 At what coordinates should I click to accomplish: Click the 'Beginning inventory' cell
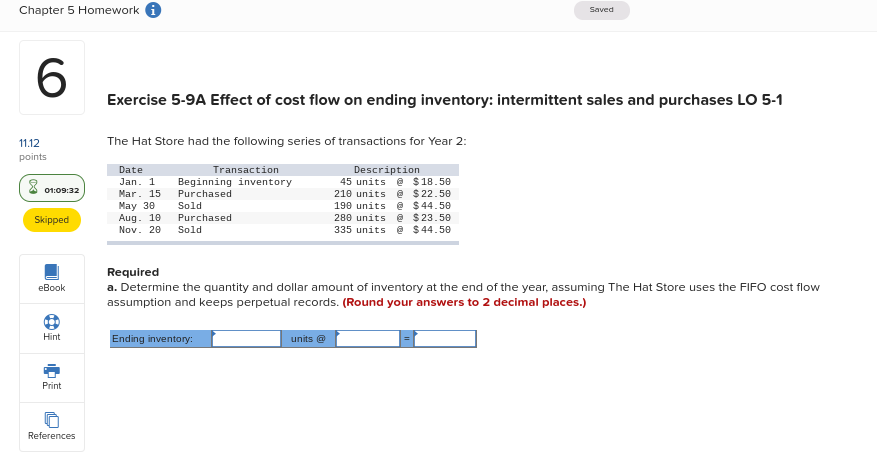(x=235, y=182)
